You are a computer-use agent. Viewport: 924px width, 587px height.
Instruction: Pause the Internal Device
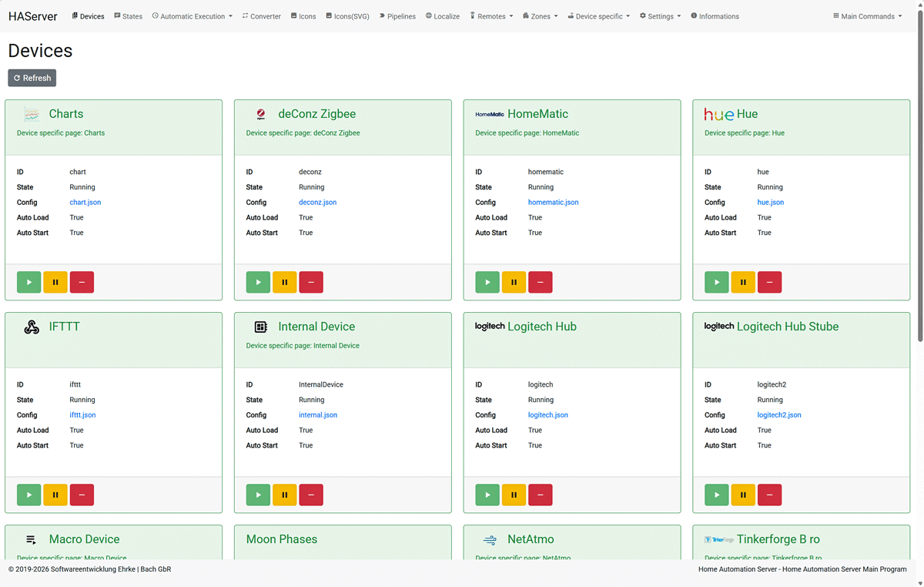285,495
